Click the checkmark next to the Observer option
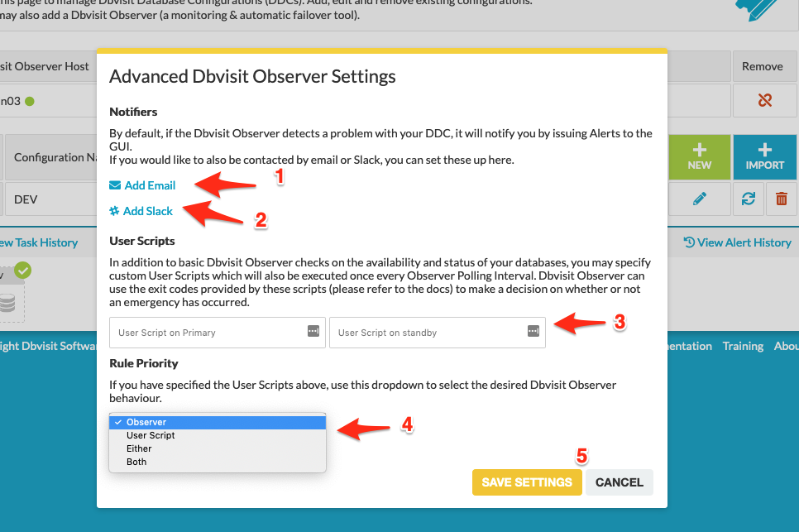The width and height of the screenshot is (799, 532). pos(119,422)
